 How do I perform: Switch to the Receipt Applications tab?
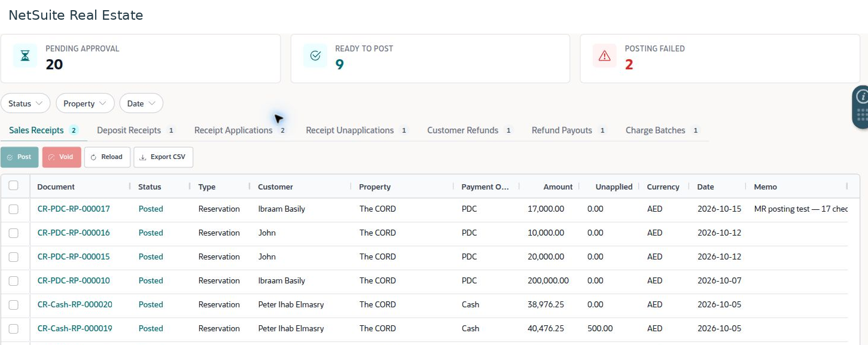pyautogui.click(x=240, y=130)
